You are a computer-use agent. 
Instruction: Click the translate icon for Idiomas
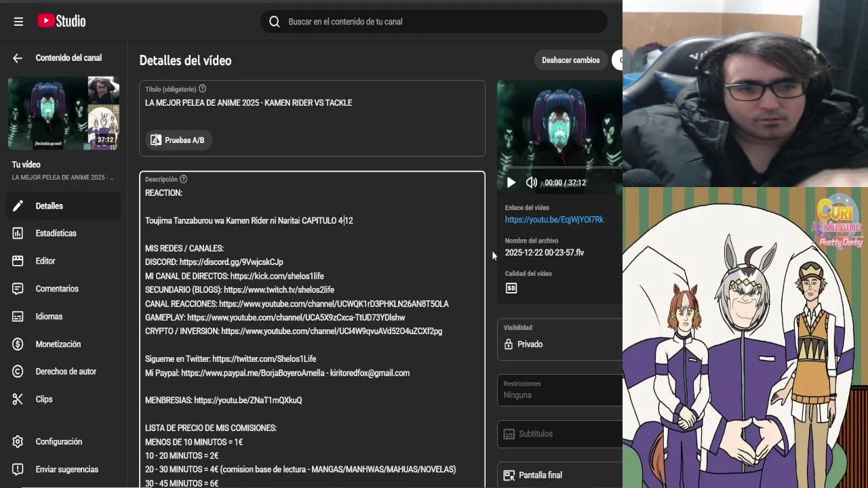point(18,317)
